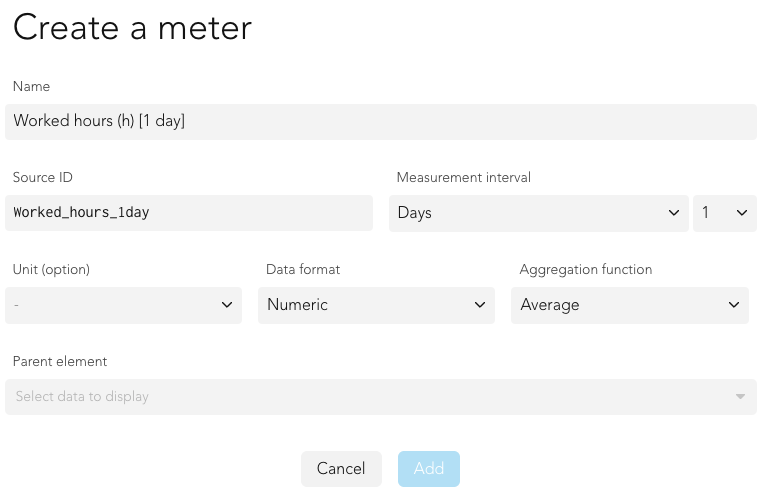
Task: Open the Select data to display dropdown
Action: pos(381,396)
